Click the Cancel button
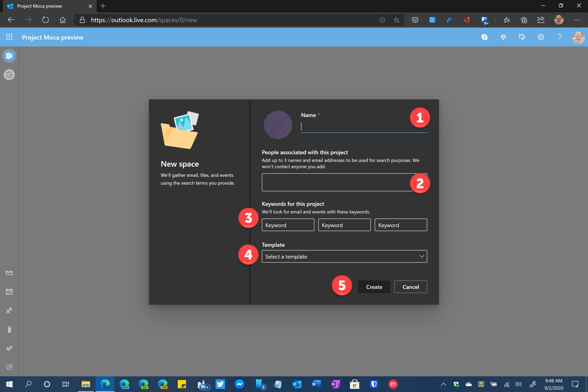 410,287
